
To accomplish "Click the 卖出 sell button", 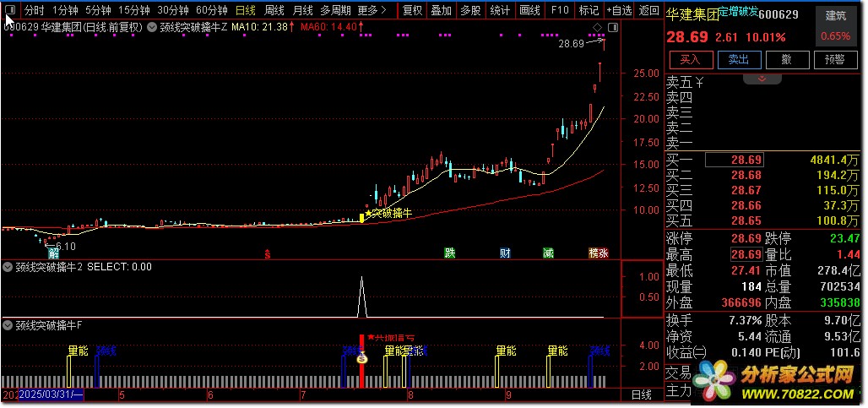I will (739, 60).
